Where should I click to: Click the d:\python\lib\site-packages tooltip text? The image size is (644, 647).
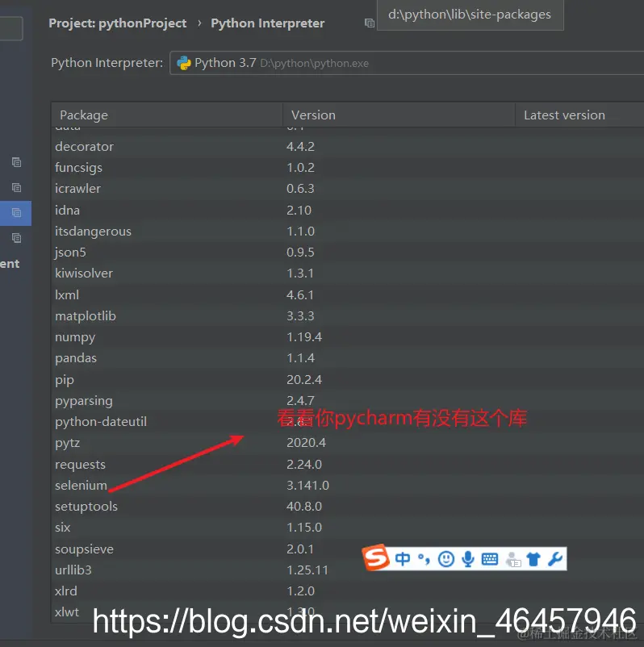tap(470, 15)
